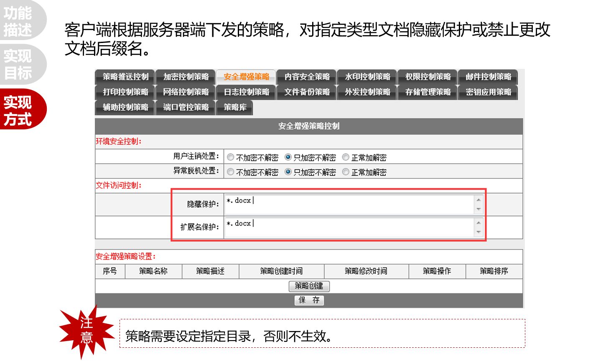
Task: Select 不加密不解密 for 异常脱机处置
Action: 231,172
